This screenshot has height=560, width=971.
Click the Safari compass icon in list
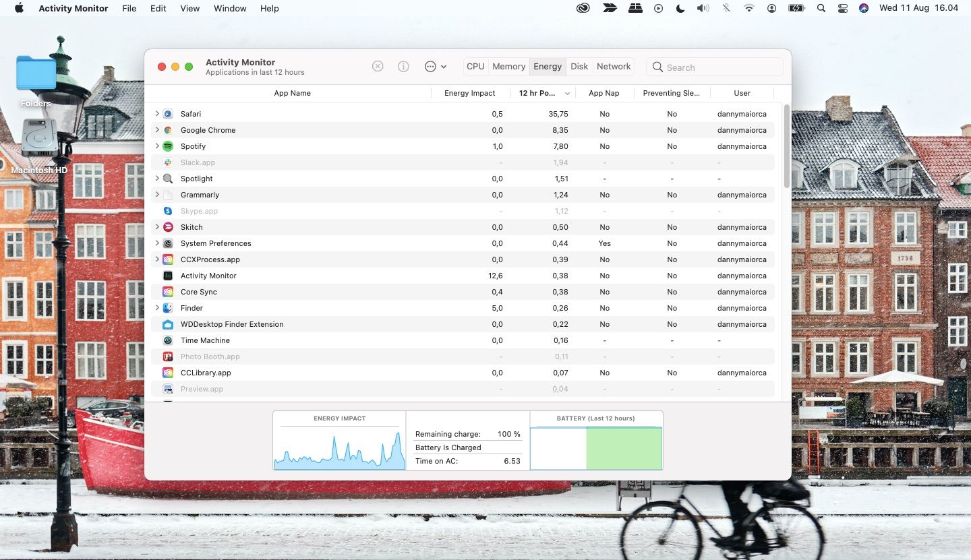pos(168,114)
